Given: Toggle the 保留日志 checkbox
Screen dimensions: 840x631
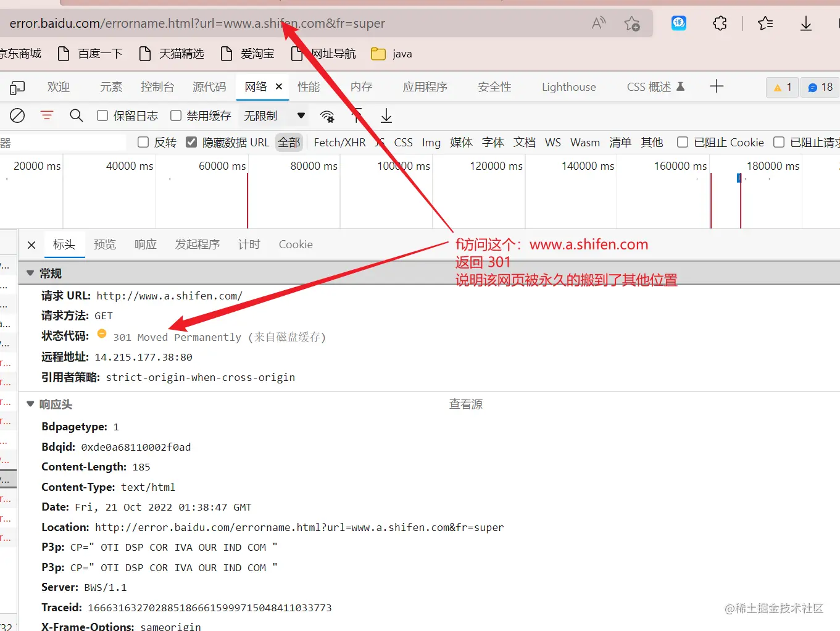Looking at the screenshot, I should click(102, 115).
